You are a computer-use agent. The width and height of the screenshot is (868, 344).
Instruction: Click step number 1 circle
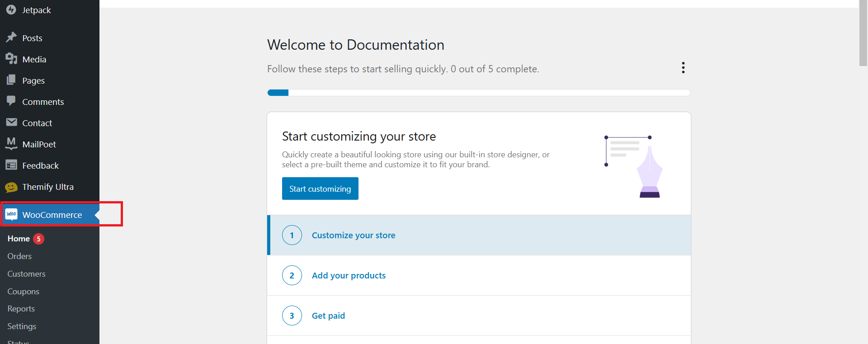tap(292, 235)
